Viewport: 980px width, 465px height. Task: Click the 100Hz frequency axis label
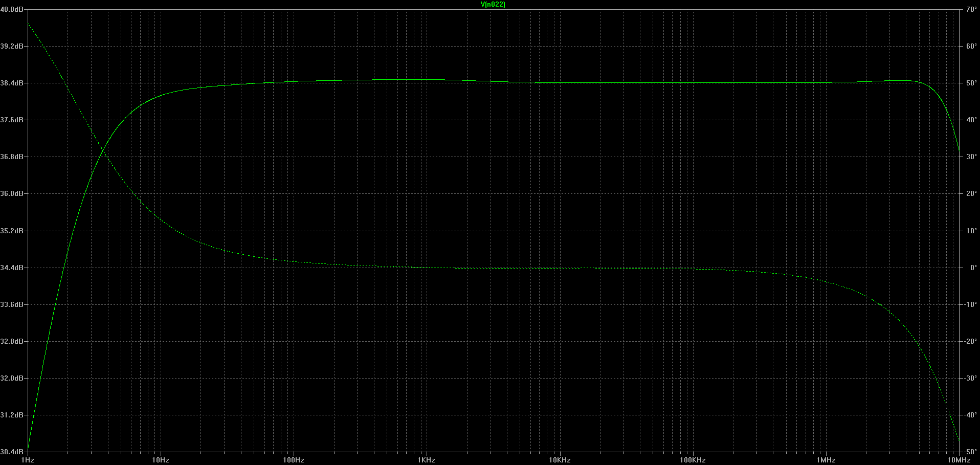[293, 460]
